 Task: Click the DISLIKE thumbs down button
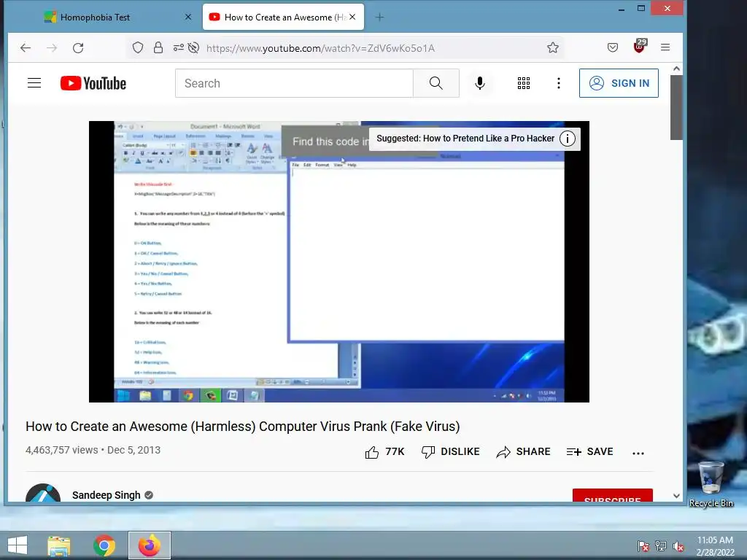click(x=451, y=452)
